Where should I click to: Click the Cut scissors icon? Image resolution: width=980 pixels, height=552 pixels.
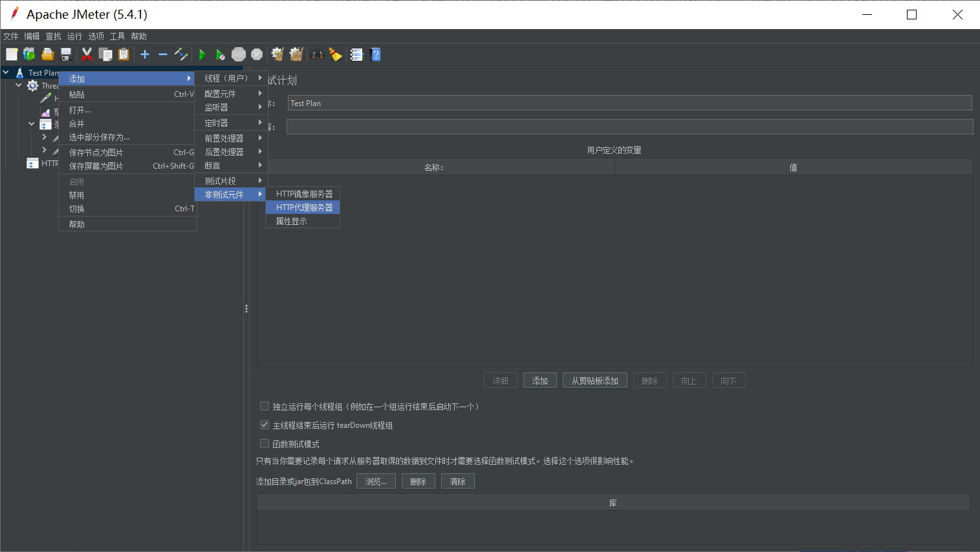87,54
